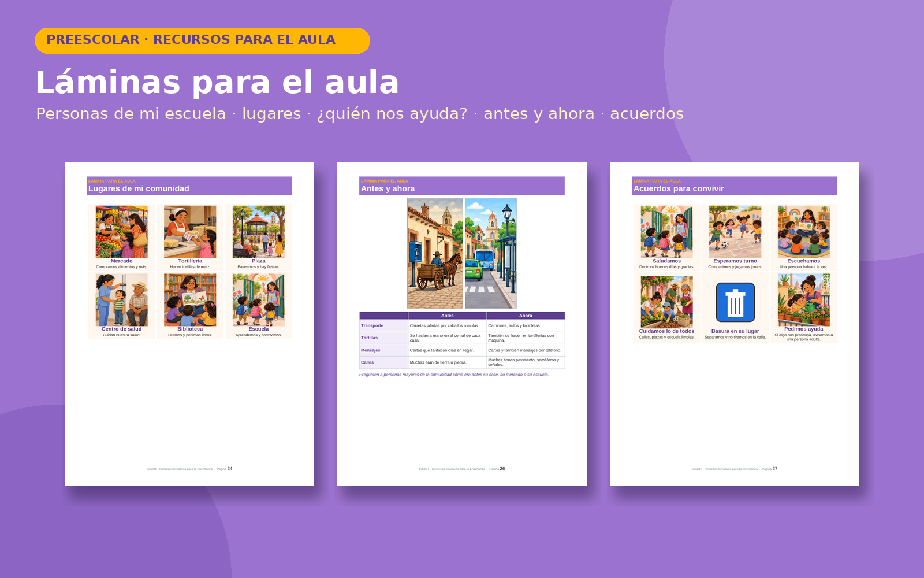Select the 'Lugares de mi comunidad' page header
Image resolution: width=924 pixels, height=578 pixels.
tap(189, 186)
